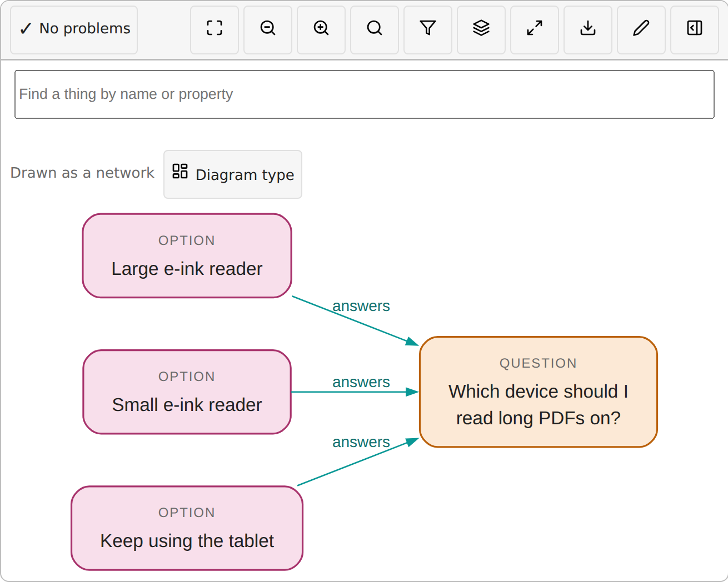Select the Small e-ink reader option node

click(x=187, y=392)
